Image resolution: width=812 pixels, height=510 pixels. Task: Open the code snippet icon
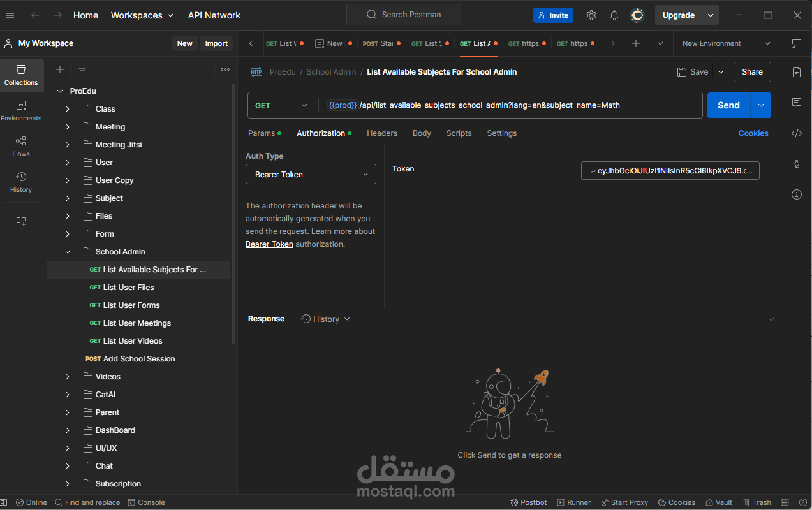(797, 133)
